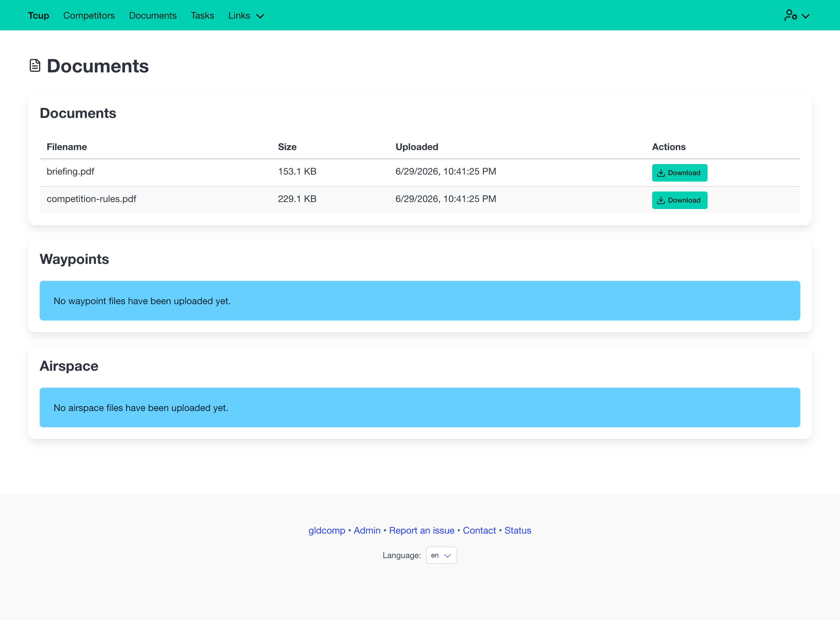The width and height of the screenshot is (840, 620).
Task: Click the Tcup brand link
Action: pos(38,15)
